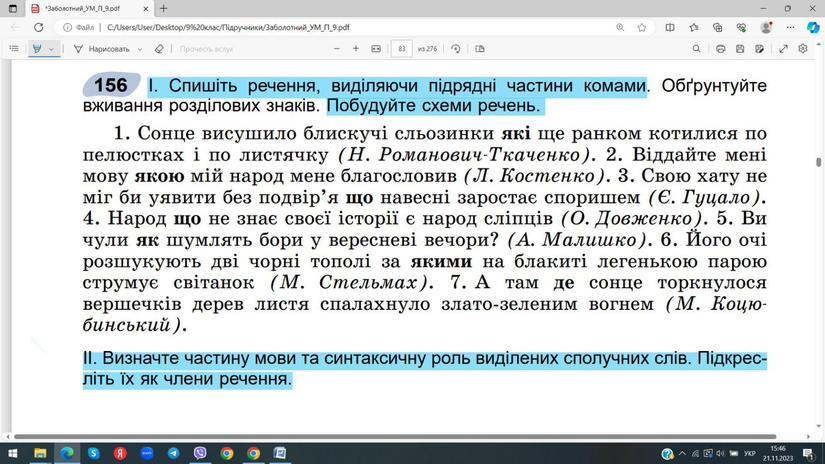825x464 pixels.
Task: Zoom in the PDF with plus
Action: point(355,48)
